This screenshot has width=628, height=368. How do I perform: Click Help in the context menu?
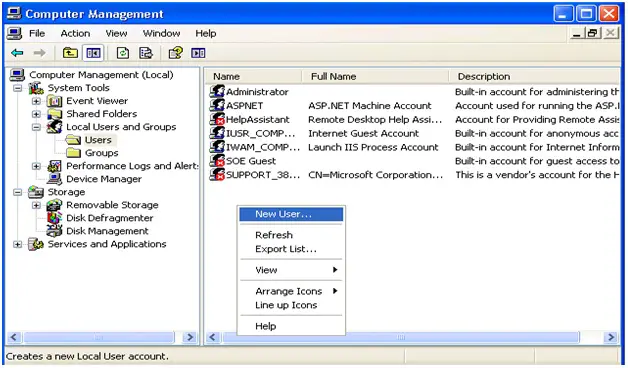291,326
